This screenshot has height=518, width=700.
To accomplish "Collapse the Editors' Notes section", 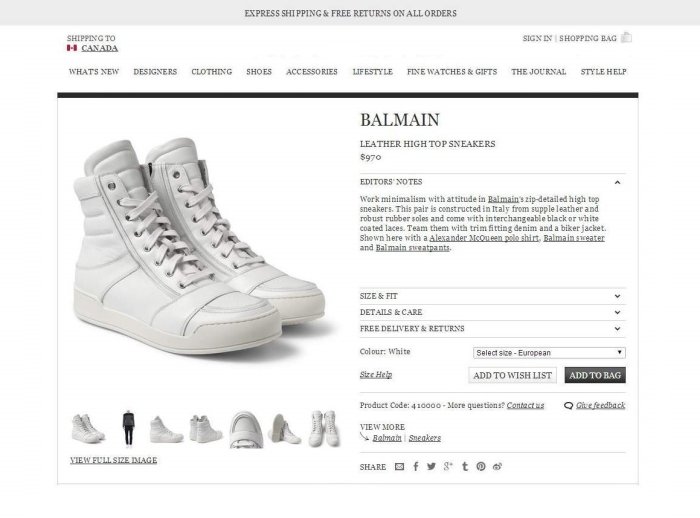I will (x=618, y=182).
